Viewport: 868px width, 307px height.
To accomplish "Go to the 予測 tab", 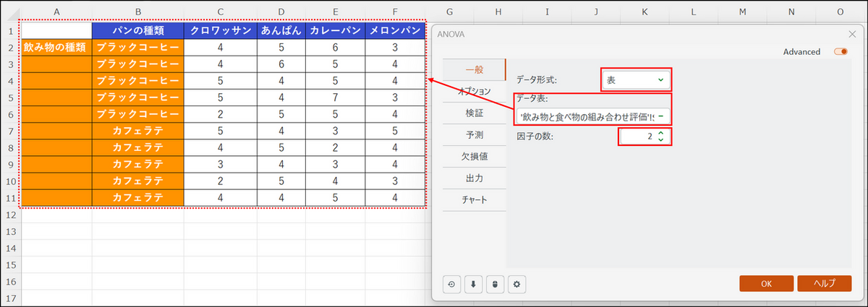I will click(474, 135).
